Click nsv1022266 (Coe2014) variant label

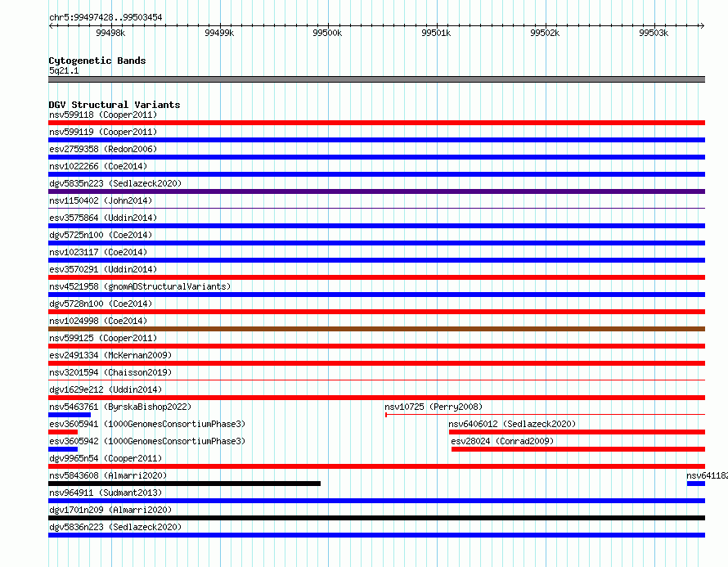(x=98, y=166)
